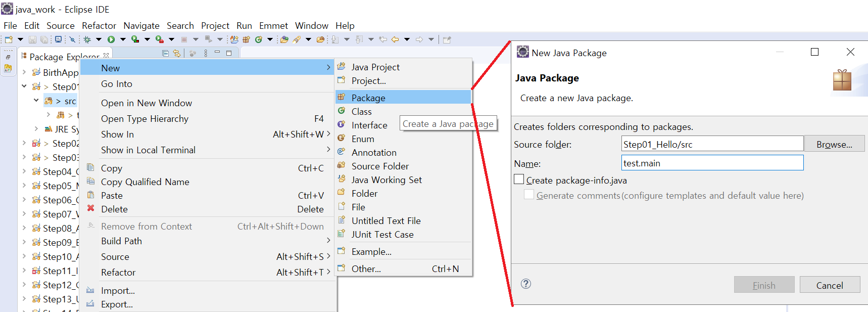Open the Emmet menu
Screen dimensions: 868x312
tap(273, 25)
